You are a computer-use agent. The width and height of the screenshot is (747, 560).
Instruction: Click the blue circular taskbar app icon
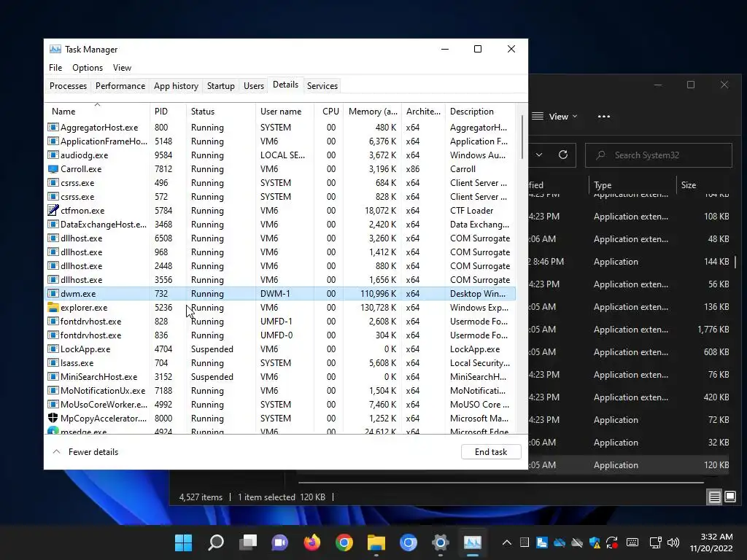pyautogui.click(x=409, y=542)
